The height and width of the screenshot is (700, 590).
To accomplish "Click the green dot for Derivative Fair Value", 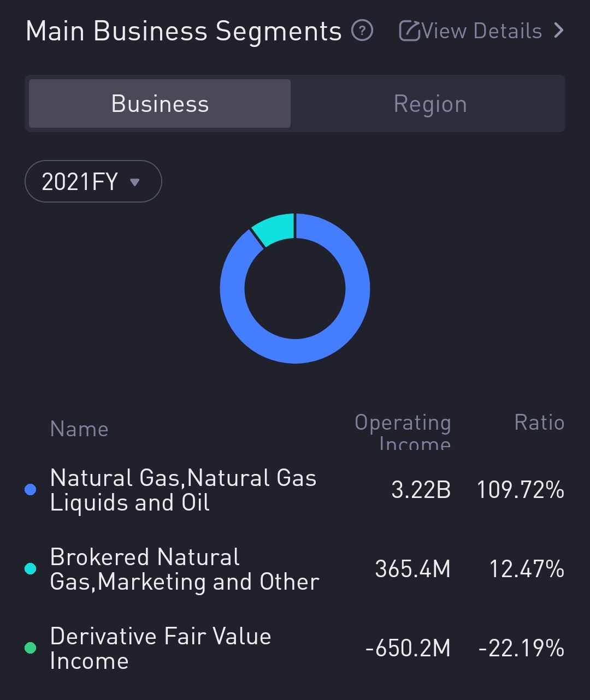I will pyautogui.click(x=31, y=648).
